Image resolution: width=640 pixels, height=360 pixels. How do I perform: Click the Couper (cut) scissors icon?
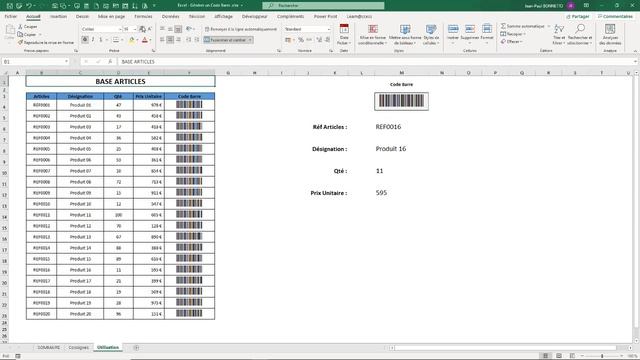point(20,27)
